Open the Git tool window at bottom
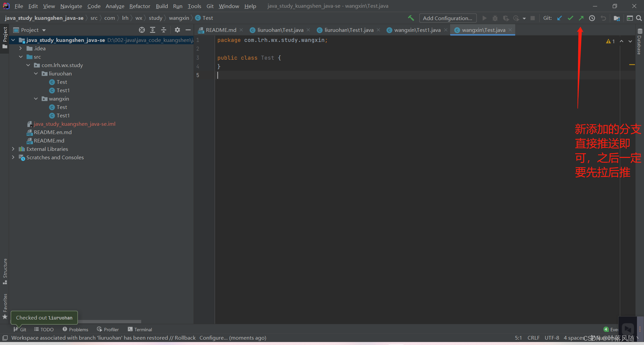The image size is (644, 345). click(x=20, y=330)
